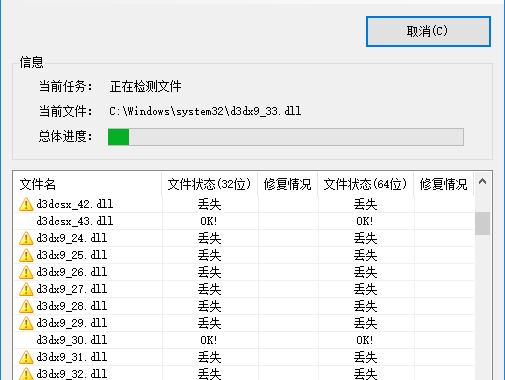Click 64-bit 丢失 status of d3dx9_25.dll
This screenshot has height=380, width=505.
click(x=365, y=255)
